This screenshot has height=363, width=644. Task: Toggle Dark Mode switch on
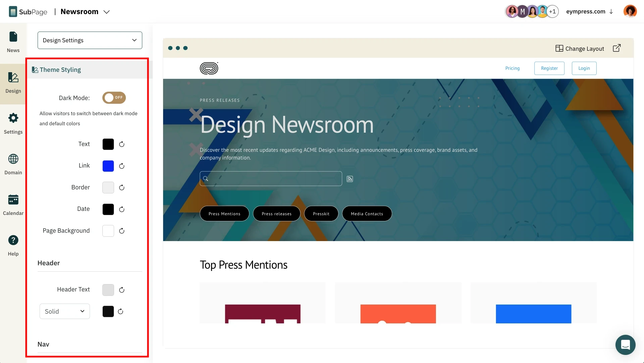pyautogui.click(x=114, y=98)
